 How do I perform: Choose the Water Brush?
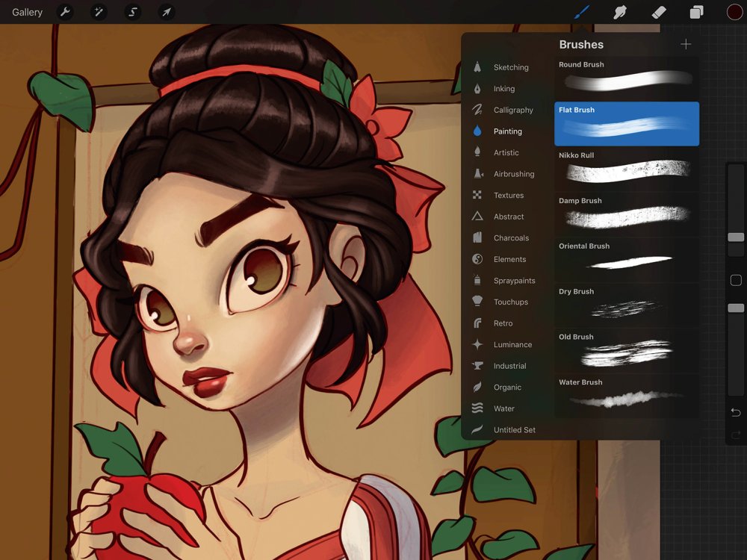tap(627, 396)
